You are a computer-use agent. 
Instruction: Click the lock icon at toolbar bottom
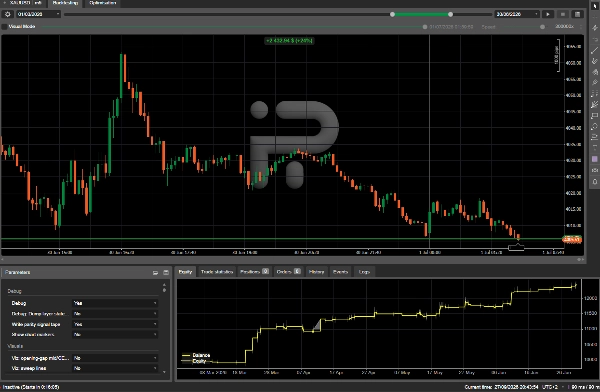[594, 181]
